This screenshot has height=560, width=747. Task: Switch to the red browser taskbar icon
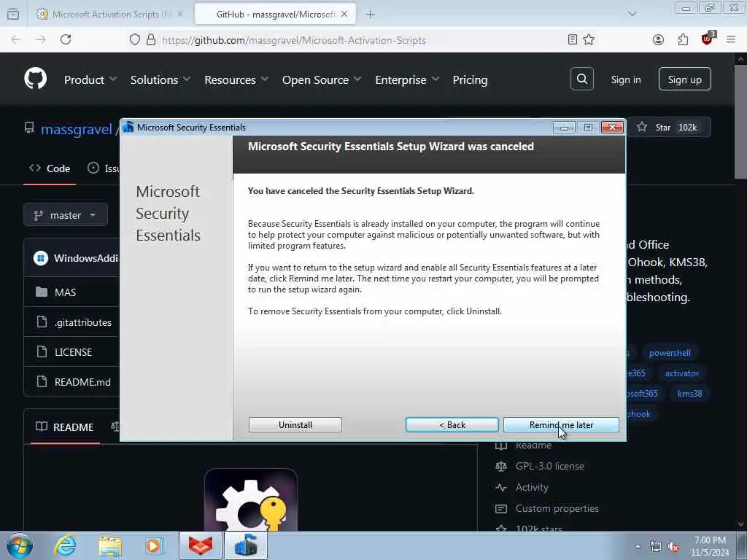tap(200, 545)
